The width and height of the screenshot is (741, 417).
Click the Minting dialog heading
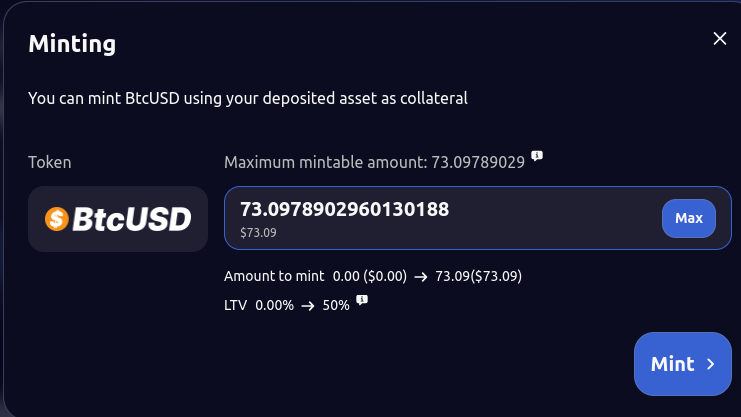72,43
